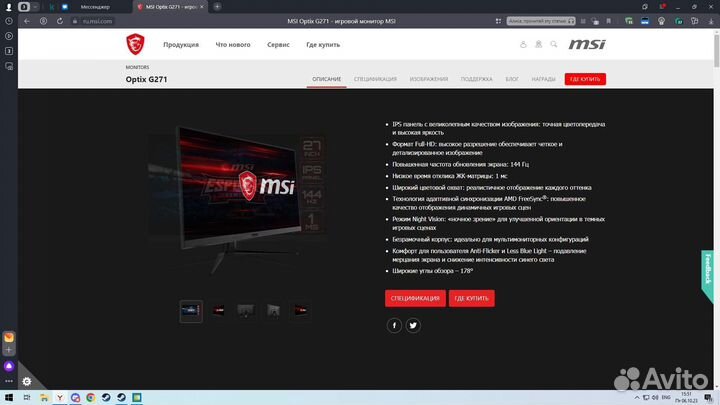Viewport: 720px width, 405px height.
Task: Go back in browser history
Action: click(27, 21)
